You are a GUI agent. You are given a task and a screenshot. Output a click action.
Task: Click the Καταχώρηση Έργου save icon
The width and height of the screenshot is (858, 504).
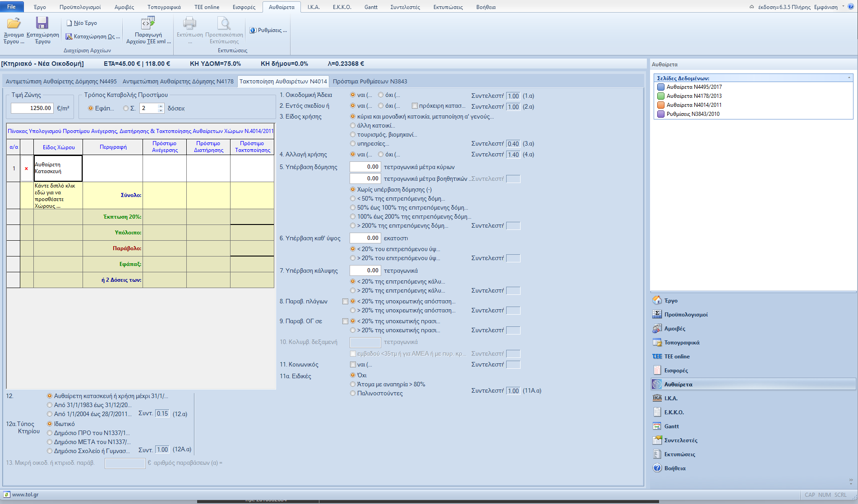coord(42,23)
